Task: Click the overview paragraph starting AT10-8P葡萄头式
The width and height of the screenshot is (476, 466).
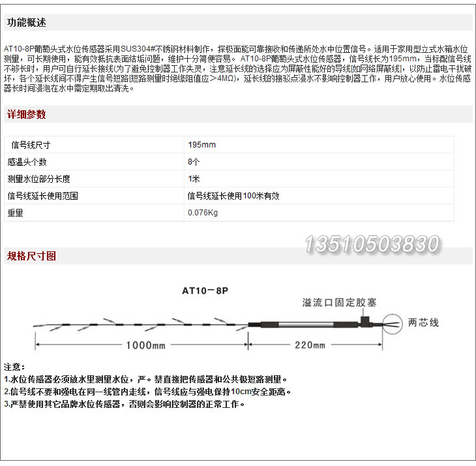Action: (237, 69)
